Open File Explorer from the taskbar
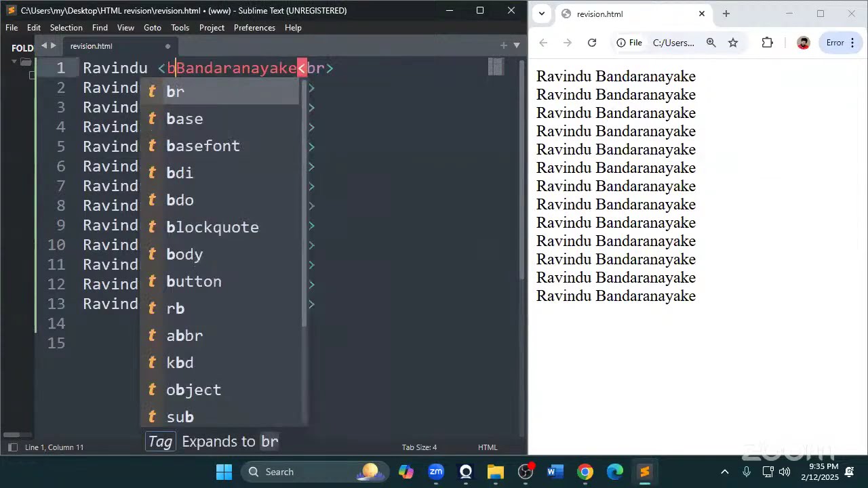Viewport: 868px width, 488px height. pyautogui.click(x=496, y=472)
